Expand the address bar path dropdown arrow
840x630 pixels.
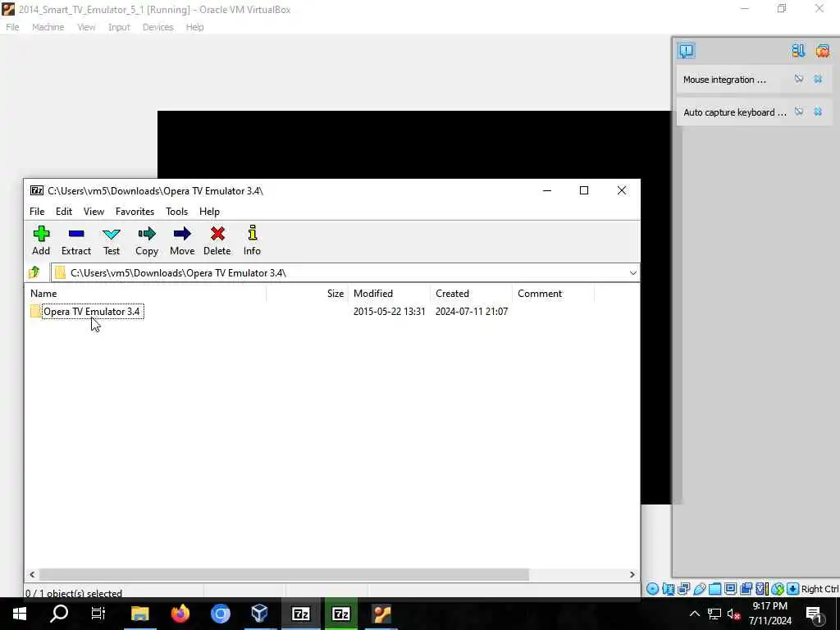click(632, 272)
